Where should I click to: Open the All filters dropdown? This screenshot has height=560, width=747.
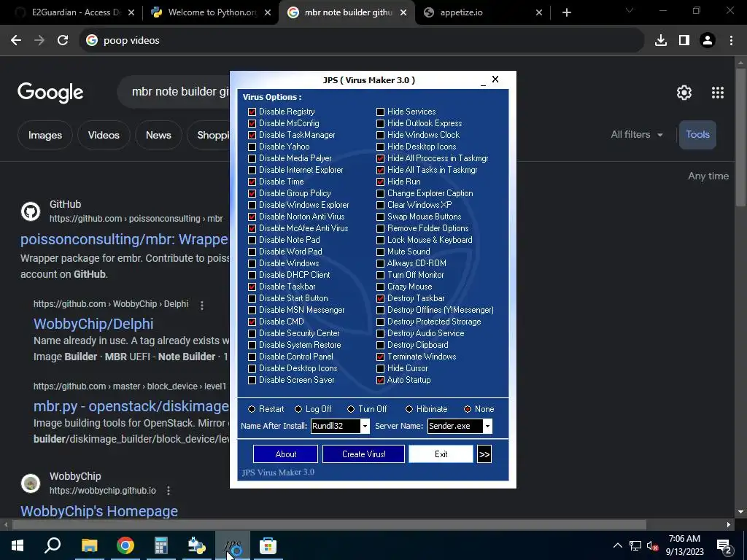[x=636, y=135]
